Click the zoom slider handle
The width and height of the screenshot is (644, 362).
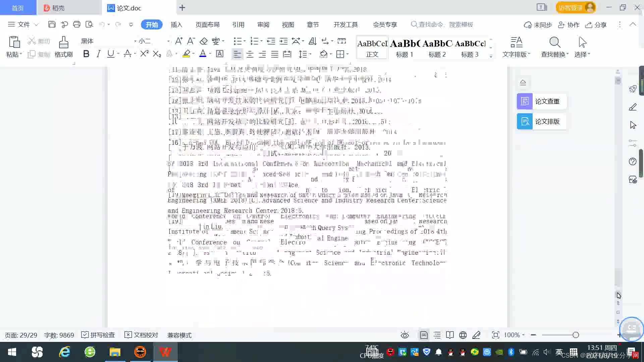tap(576, 335)
